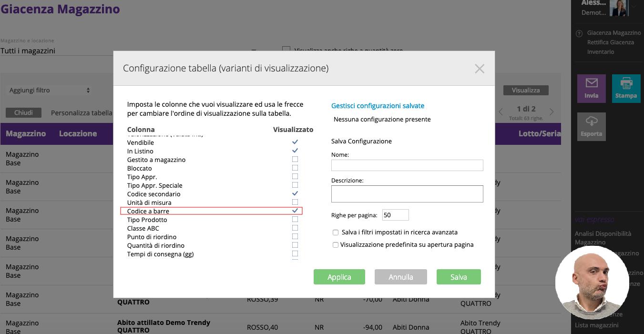This screenshot has width=644, height=334.
Task: Close the Configurazione tabella dialog
Action: pos(479,69)
